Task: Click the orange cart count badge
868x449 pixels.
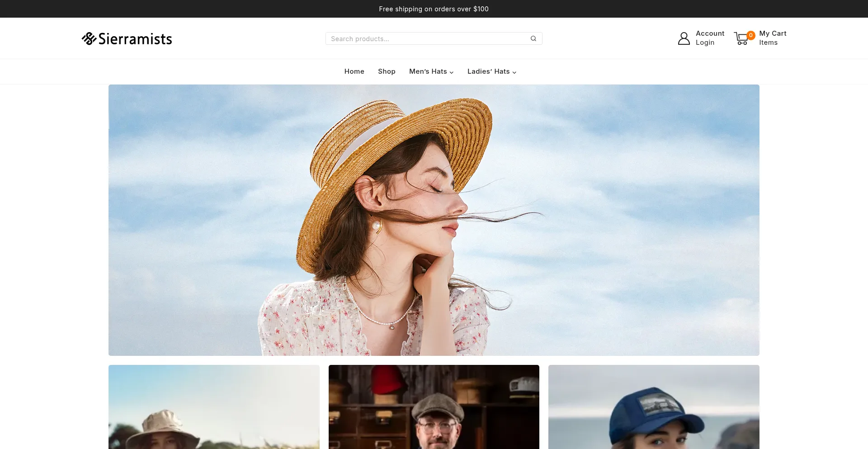Action: coord(750,35)
